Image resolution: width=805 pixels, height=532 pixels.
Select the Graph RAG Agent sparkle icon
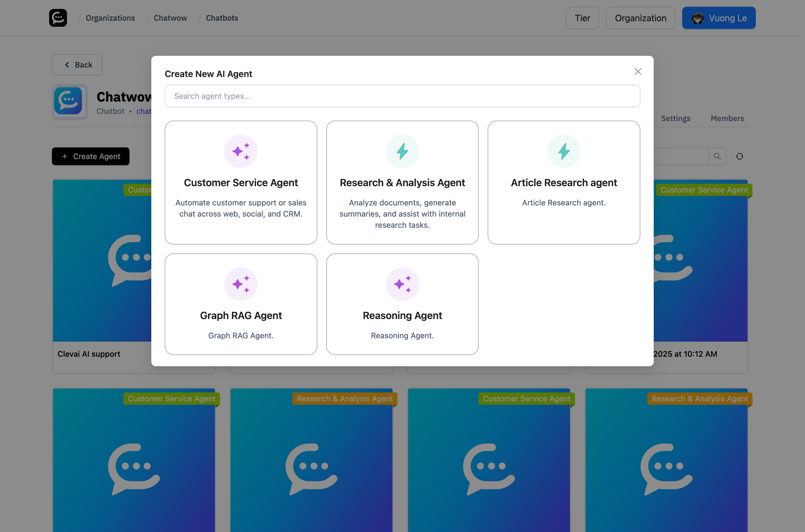[241, 284]
